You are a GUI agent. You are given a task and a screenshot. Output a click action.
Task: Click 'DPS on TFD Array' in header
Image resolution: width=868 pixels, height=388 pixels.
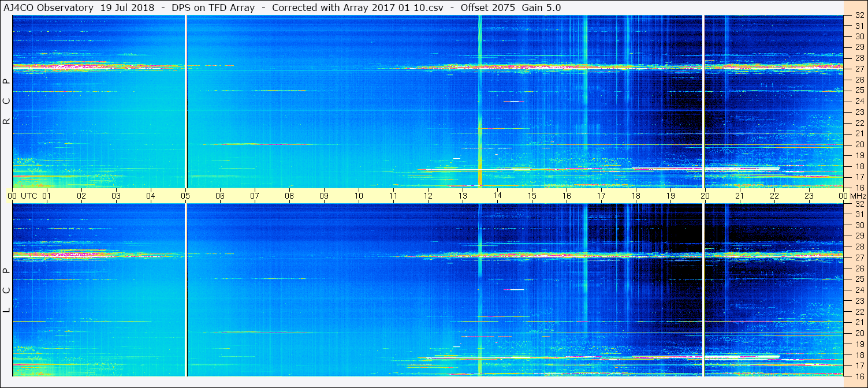tap(213, 8)
